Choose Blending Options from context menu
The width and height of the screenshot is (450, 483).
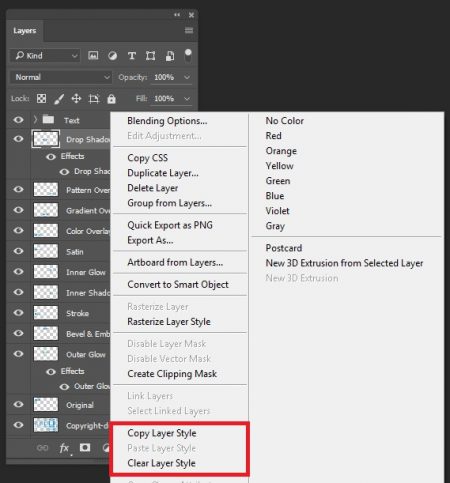coord(167,121)
